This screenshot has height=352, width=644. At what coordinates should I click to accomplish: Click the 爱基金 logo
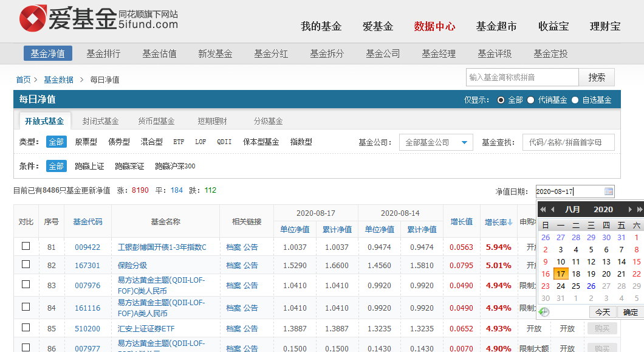98,19
